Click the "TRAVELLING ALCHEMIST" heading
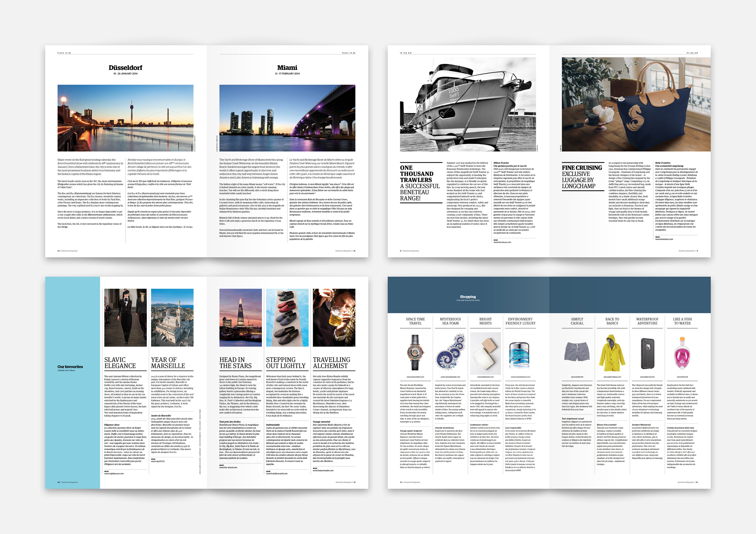 pyautogui.click(x=331, y=363)
